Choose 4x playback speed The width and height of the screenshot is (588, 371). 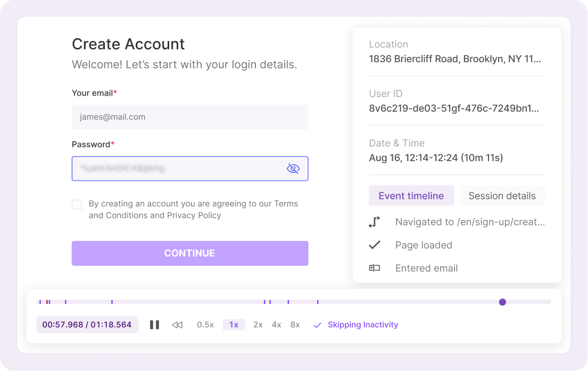(276, 325)
